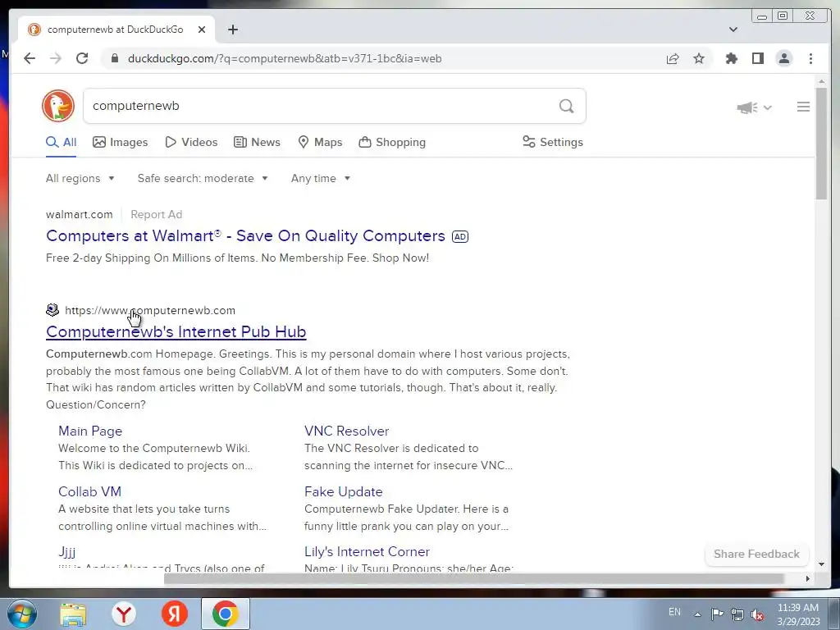The image size is (840, 630).
Task: Close the computernewb at DuckDuckGo tab
Action: (x=202, y=30)
